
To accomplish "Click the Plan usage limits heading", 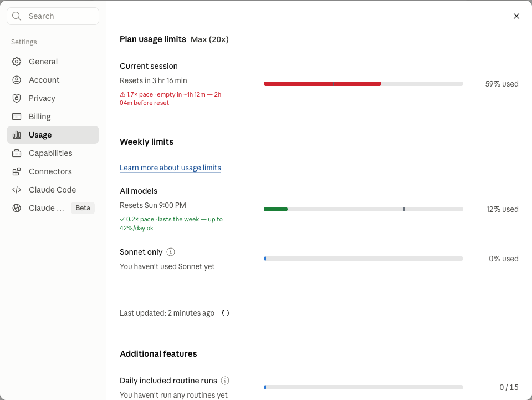I will pos(153,39).
